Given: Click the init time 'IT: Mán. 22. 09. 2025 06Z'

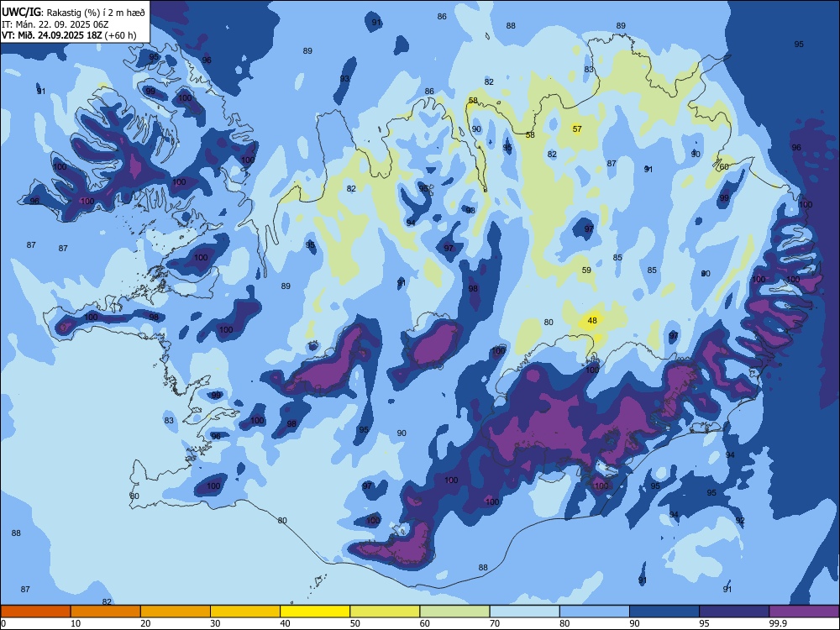Looking at the screenshot, I should [x=55, y=24].
